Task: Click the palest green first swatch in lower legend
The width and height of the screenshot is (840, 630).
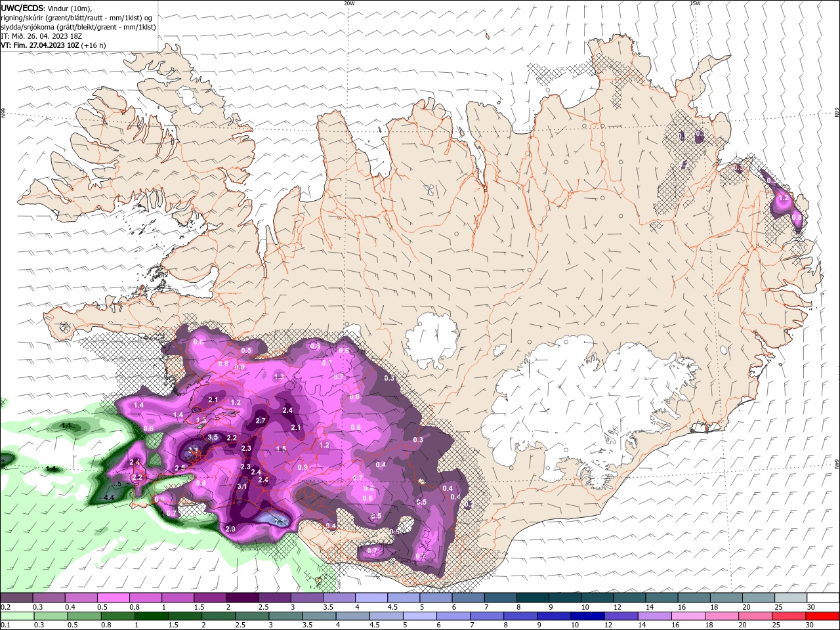Action: [16, 616]
